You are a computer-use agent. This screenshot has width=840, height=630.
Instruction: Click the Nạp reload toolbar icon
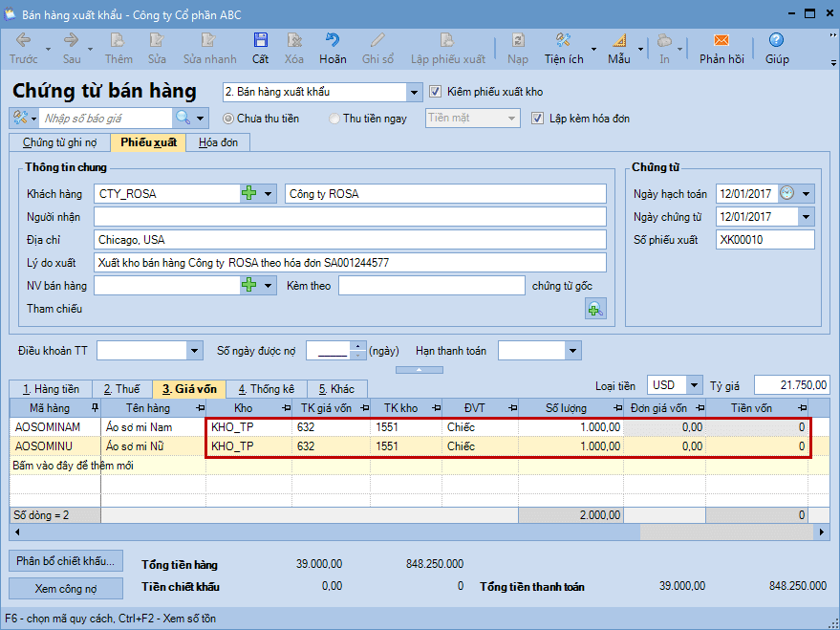point(518,40)
